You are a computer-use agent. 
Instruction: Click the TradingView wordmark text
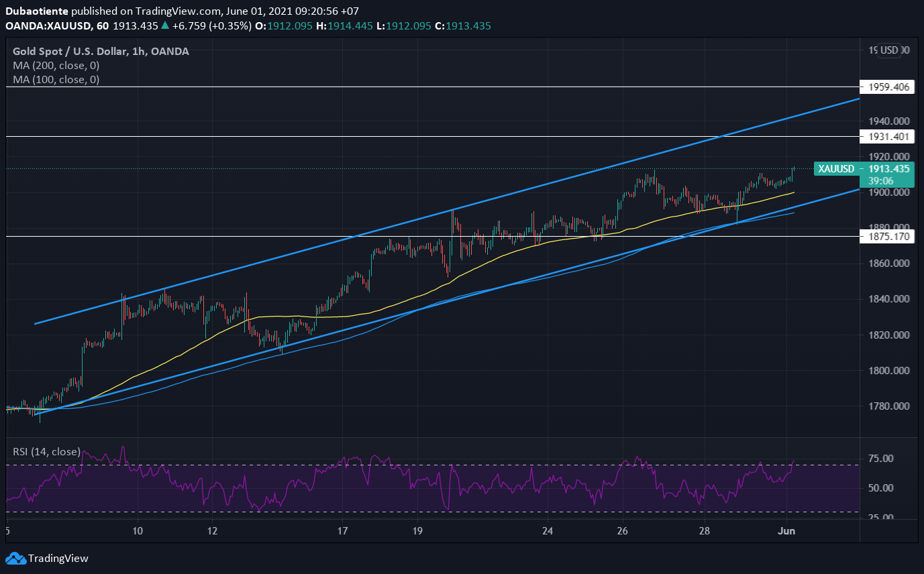point(58,558)
